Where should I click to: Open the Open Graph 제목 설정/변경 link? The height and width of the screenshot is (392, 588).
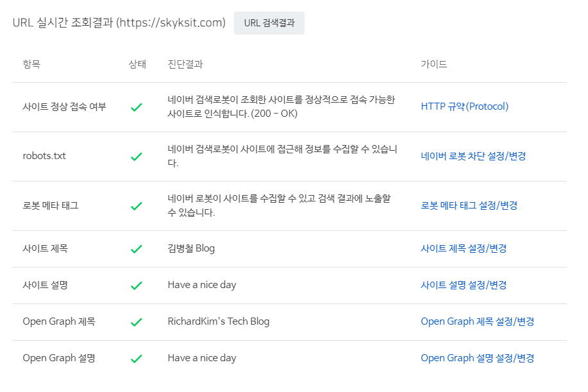[477, 321]
